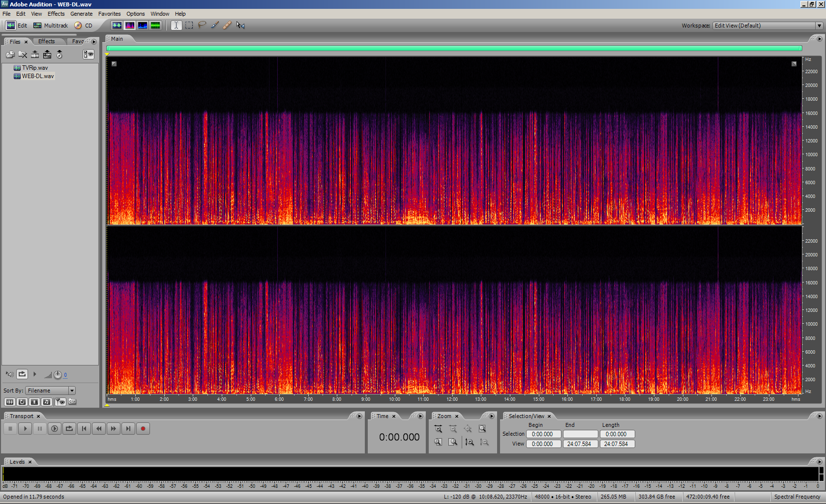
Task: Click Edit File icon in the Files panel
Action: [x=35, y=55]
